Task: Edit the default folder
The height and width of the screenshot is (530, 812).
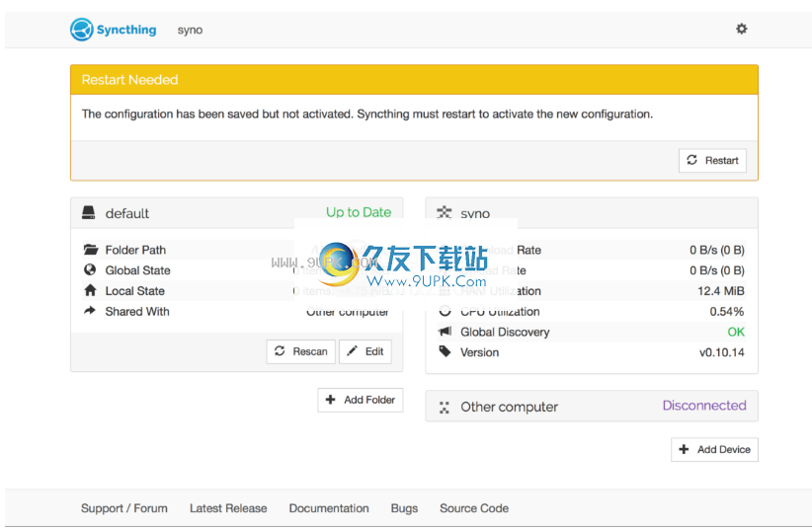Action: [365, 351]
